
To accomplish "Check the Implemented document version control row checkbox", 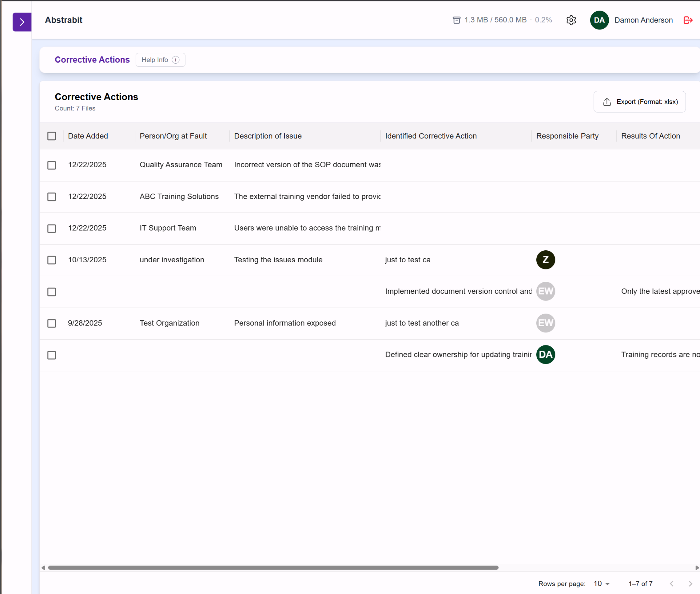I will tap(52, 292).
